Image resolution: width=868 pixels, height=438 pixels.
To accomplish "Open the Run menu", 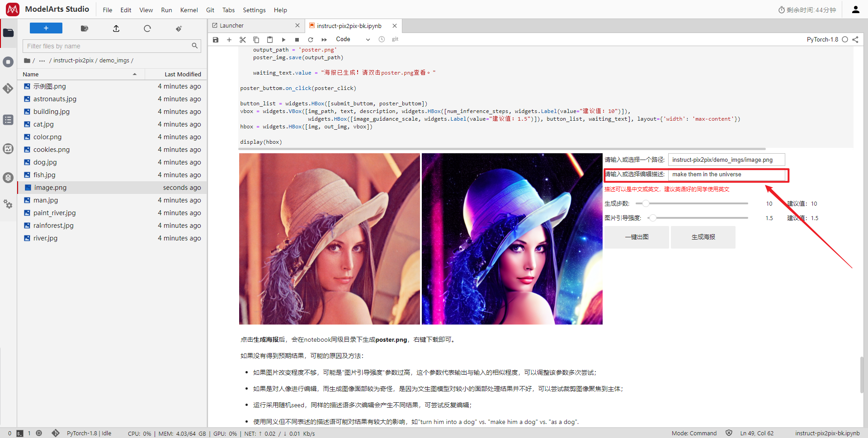I will tap(166, 10).
